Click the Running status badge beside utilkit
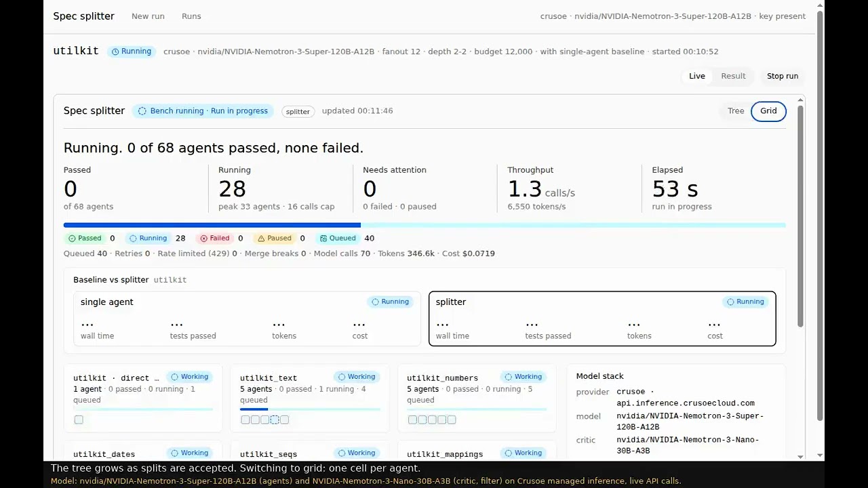Image resolution: width=868 pixels, height=488 pixels. tap(132, 52)
